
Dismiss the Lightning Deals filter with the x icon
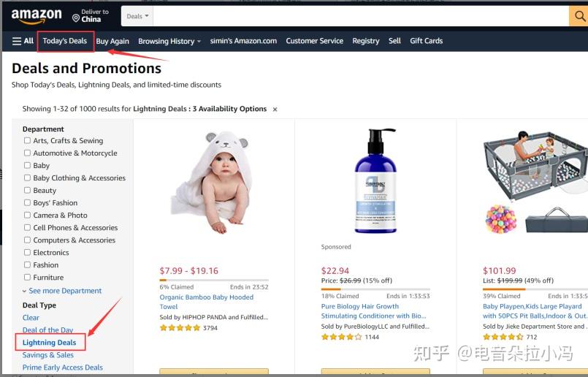click(x=275, y=110)
